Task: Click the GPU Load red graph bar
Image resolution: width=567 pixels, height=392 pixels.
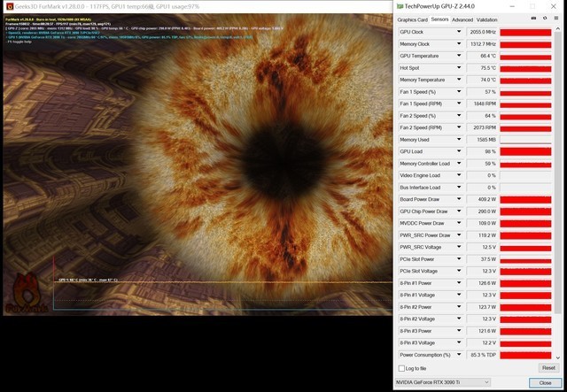Action: pyautogui.click(x=525, y=151)
